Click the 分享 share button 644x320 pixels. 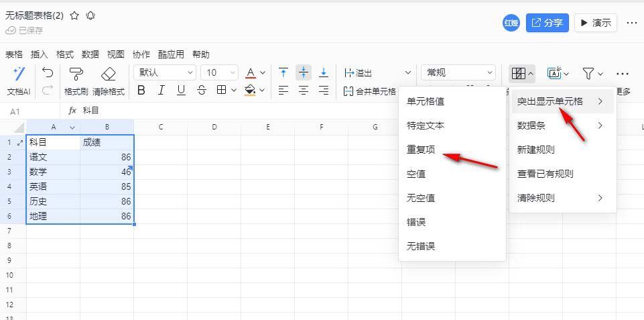pos(547,23)
